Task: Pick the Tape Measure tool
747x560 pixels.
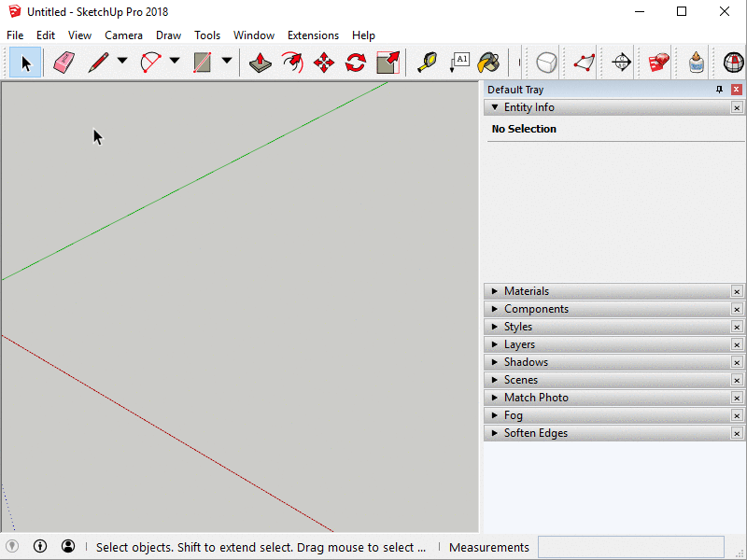Action: (x=427, y=63)
